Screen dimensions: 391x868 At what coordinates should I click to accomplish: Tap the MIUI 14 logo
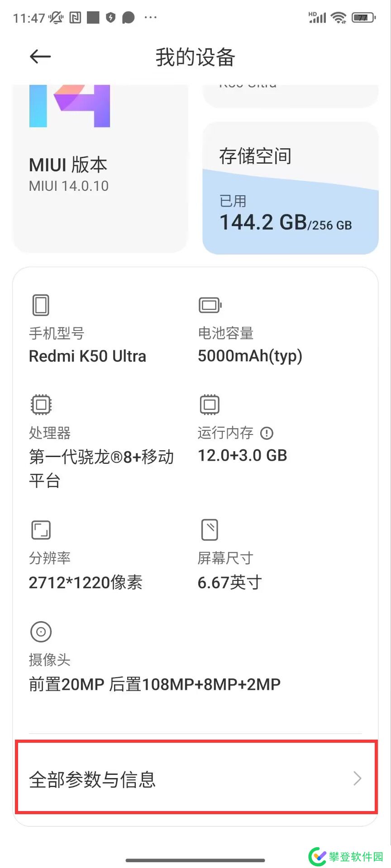(x=70, y=106)
